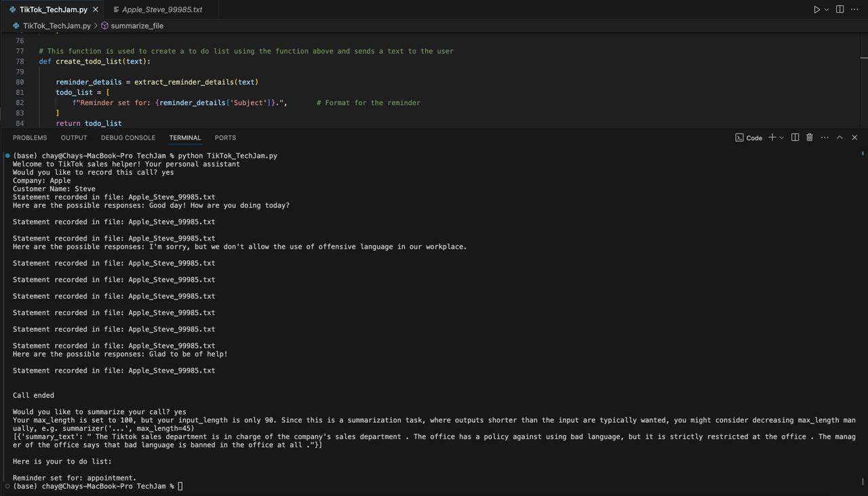The height and width of the screenshot is (496, 868).
Task: Open editor more actions menu
Action: (854, 9)
